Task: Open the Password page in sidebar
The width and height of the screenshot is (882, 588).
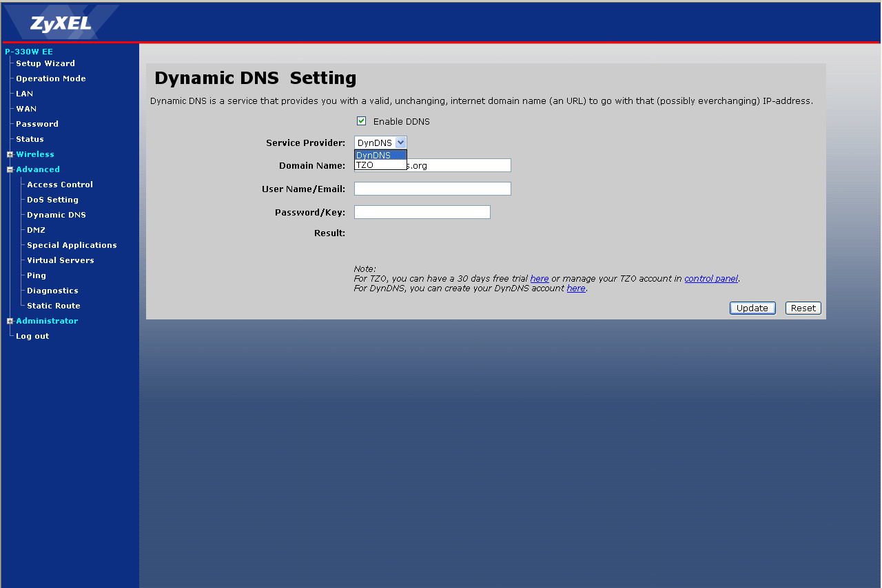Action: pyautogui.click(x=37, y=124)
